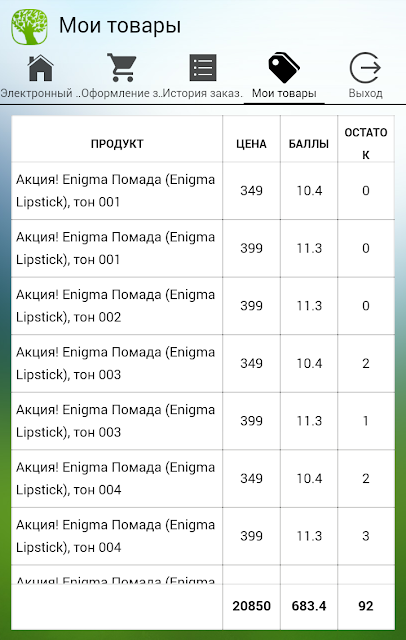Click the total remaining 92 cell
The image size is (406, 640).
pos(366,606)
